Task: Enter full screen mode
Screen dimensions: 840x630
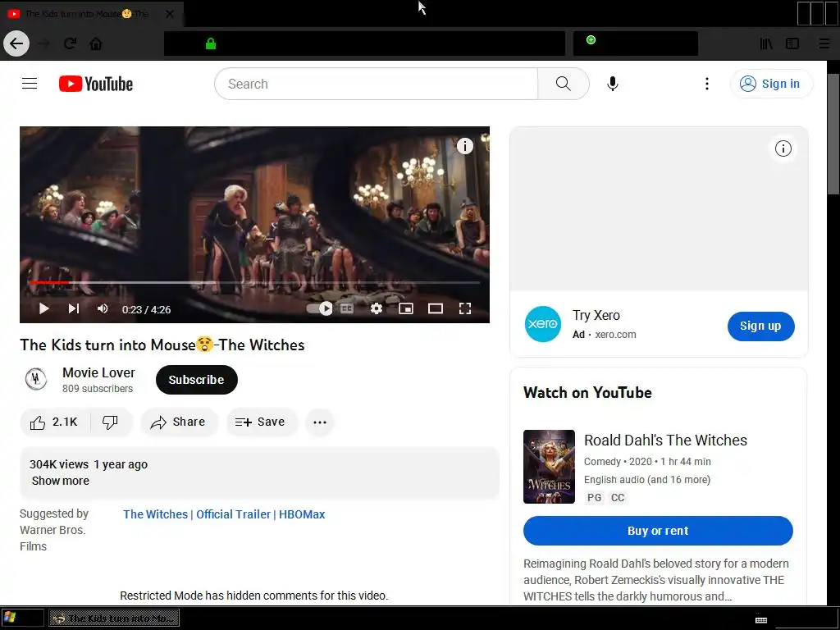Action: click(465, 308)
